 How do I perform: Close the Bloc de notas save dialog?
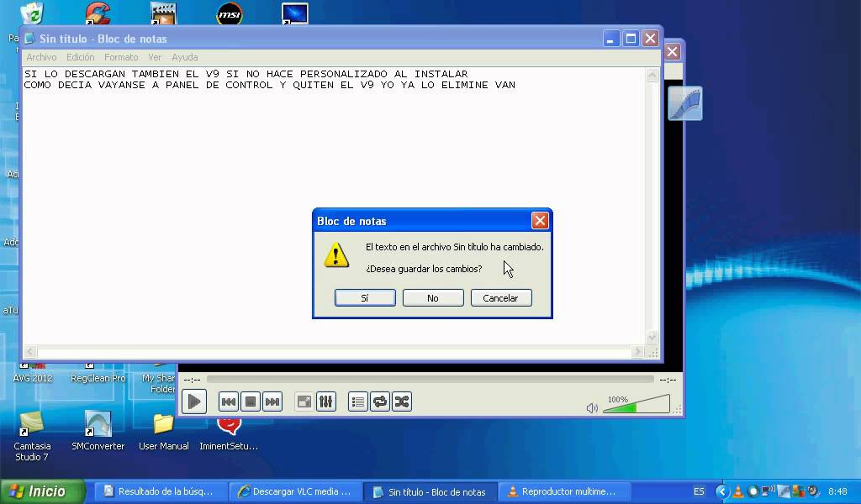coord(540,220)
